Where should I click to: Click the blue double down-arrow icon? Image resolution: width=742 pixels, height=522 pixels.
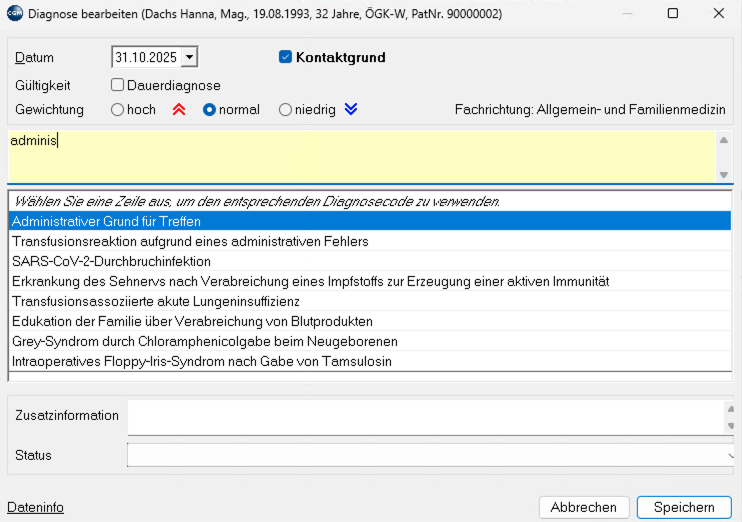[x=350, y=110]
